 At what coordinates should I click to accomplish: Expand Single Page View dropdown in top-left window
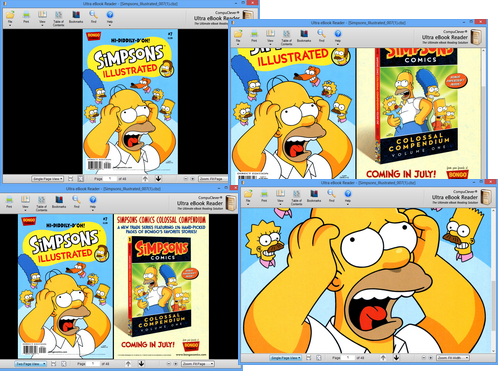(47, 179)
